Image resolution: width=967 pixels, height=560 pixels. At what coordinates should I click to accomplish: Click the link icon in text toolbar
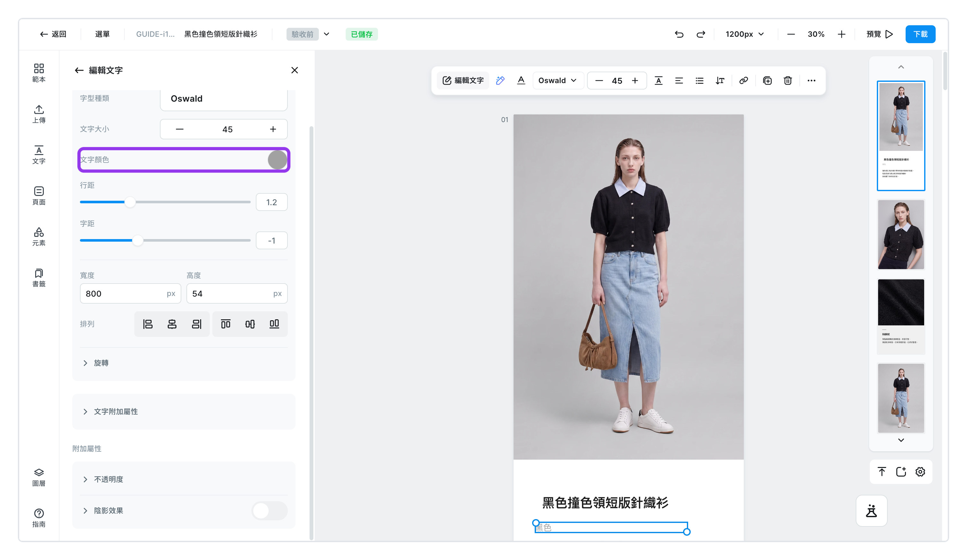point(743,81)
